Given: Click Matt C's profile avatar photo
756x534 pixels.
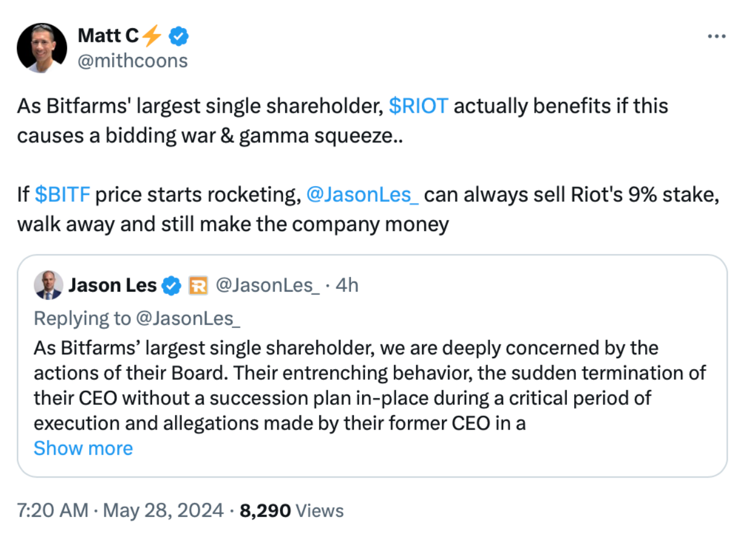Looking at the screenshot, I should [42, 48].
